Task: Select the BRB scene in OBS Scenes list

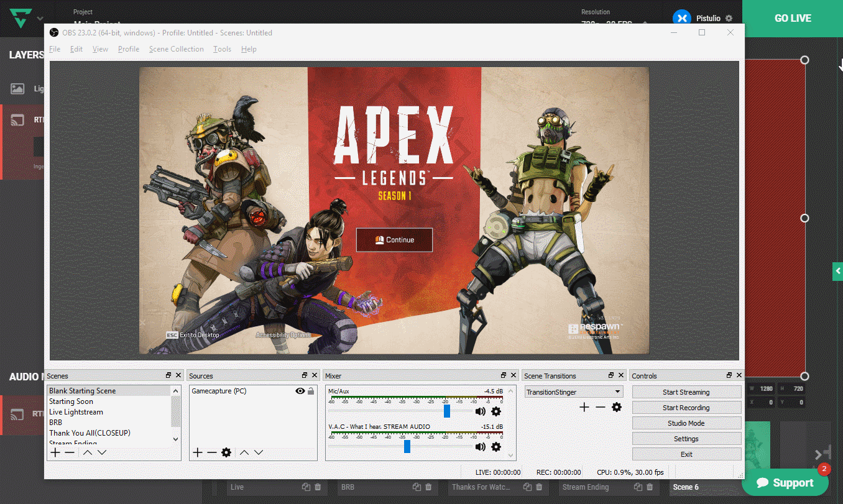Action: (x=109, y=423)
